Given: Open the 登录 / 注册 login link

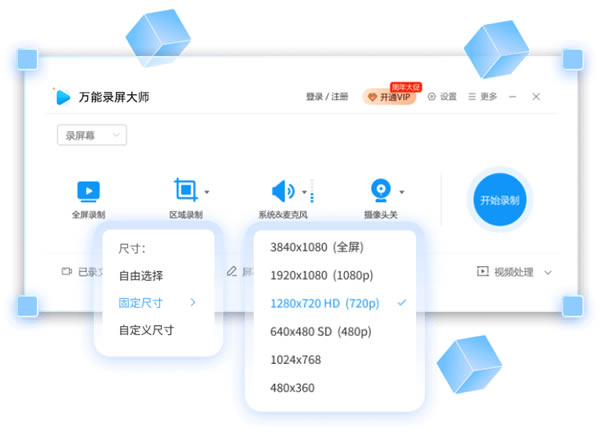Looking at the screenshot, I should [327, 97].
